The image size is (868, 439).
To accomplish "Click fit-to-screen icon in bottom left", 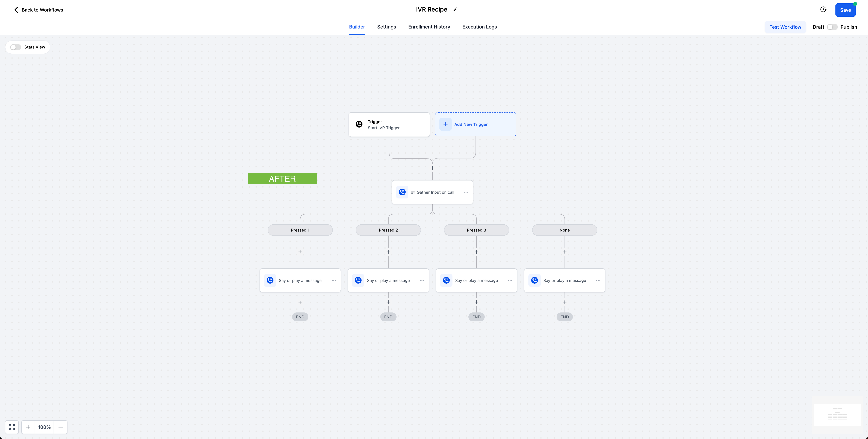I will tap(12, 427).
